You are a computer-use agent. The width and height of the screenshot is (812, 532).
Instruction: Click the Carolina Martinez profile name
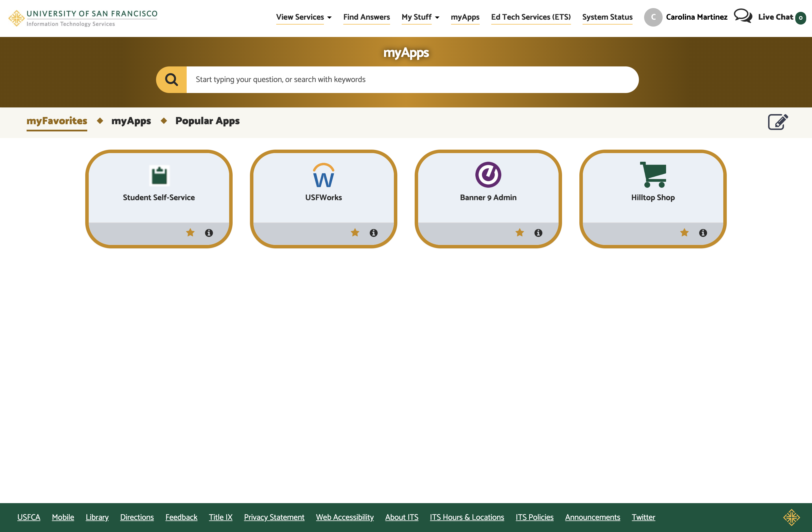point(697,17)
